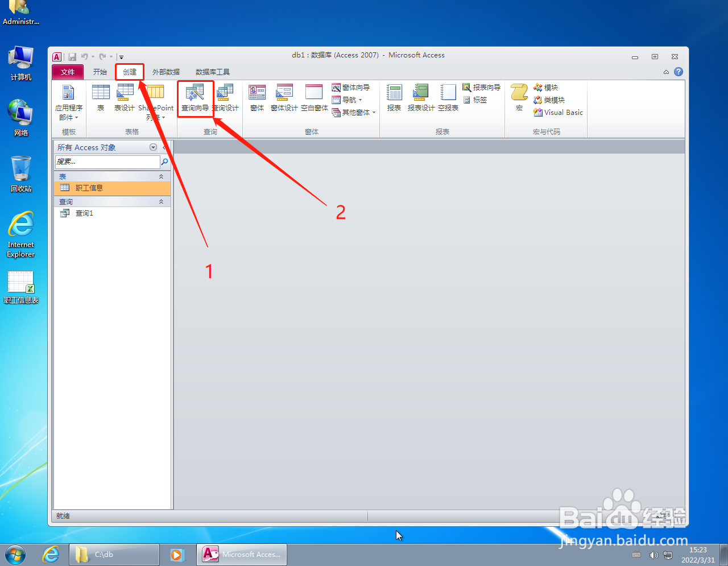Insert a 类模块 class module
Image resolution: width=728 pixels, height=566 pixels.
[x=549, y=100]
